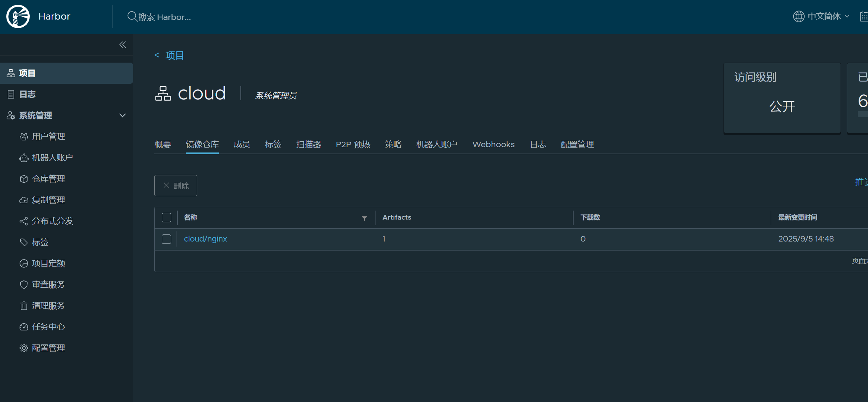Click the 配置管理 gear icon in sidebar
Screen dimensions: 868x402
pyautogui.click(x=24, y=348)
